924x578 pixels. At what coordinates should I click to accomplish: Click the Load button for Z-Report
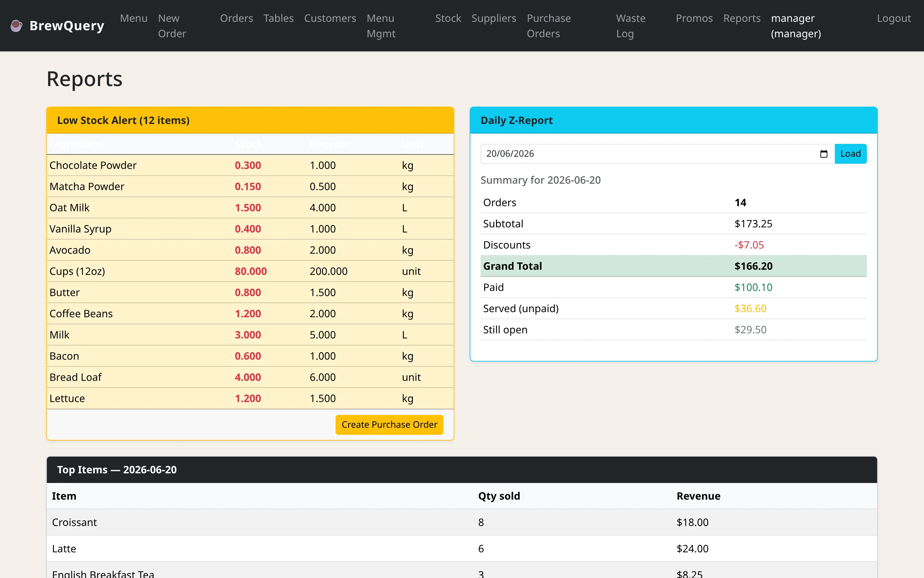click(x=850, y=154)
